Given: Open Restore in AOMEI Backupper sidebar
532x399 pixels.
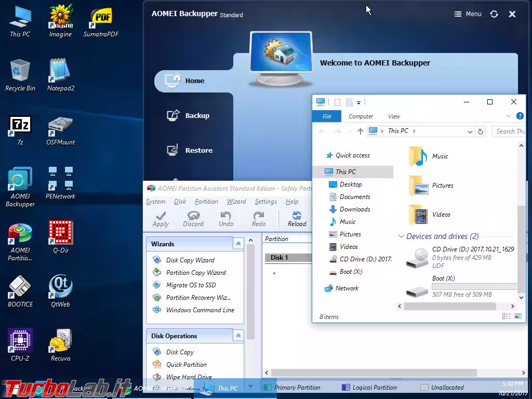Looking at the screenshot, I should tap(198, 150).
